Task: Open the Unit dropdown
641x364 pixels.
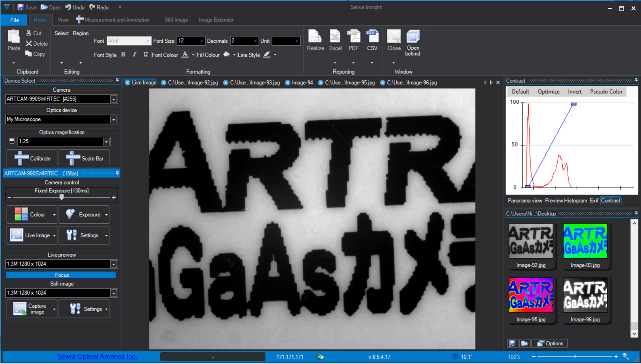Action: coord(297,41)
